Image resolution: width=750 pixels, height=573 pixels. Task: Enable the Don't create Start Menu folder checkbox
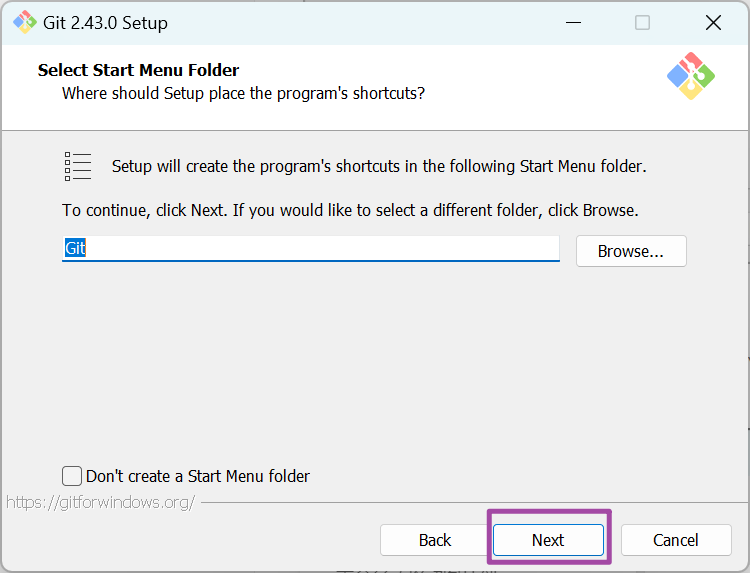pos(72,476)
